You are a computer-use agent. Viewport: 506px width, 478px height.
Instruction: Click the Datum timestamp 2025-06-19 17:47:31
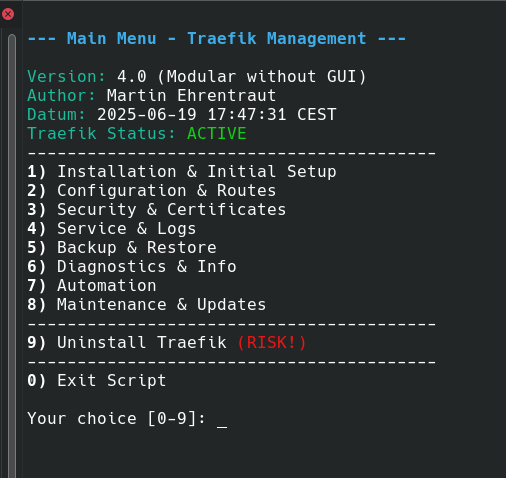[191, 115]
